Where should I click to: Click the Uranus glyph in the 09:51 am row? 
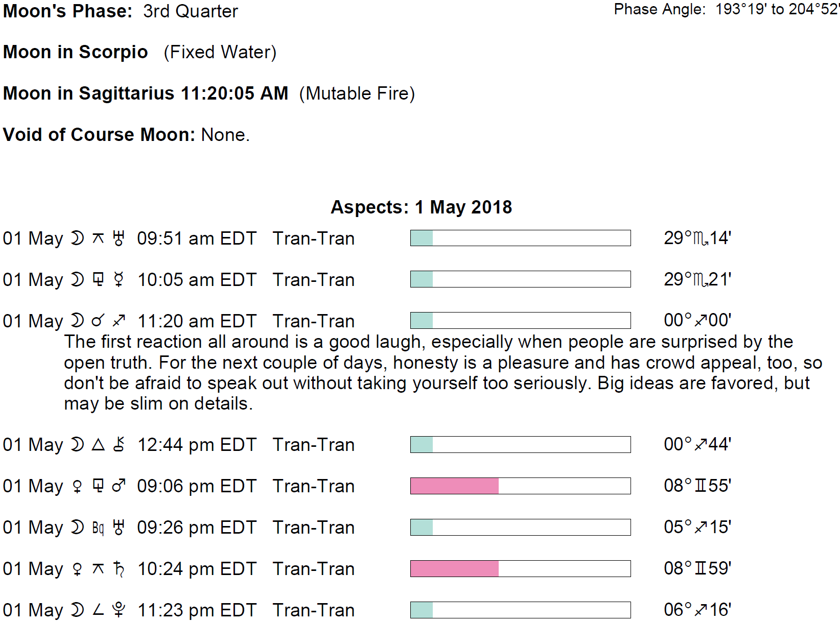click(x=119, y=238)
